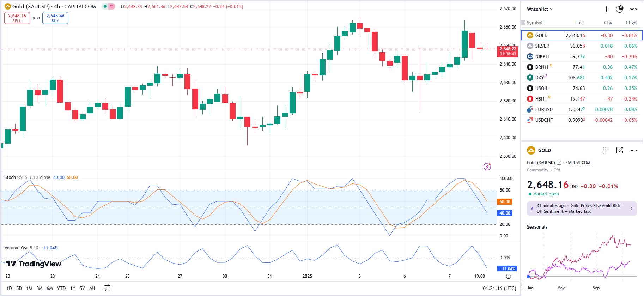Click the SELL 2,648.16 button
This screenshot has height=296, width=644.
[x=17, y=18]
